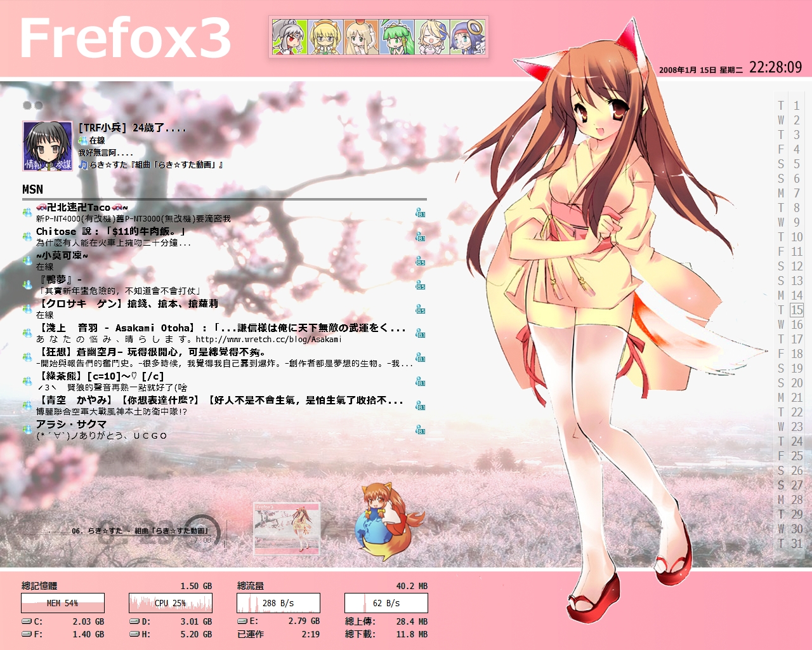This screenshot has height=650, width=812.
Task: Click the wretch.cc/blog/Asakami URL text
Action: 269,340
